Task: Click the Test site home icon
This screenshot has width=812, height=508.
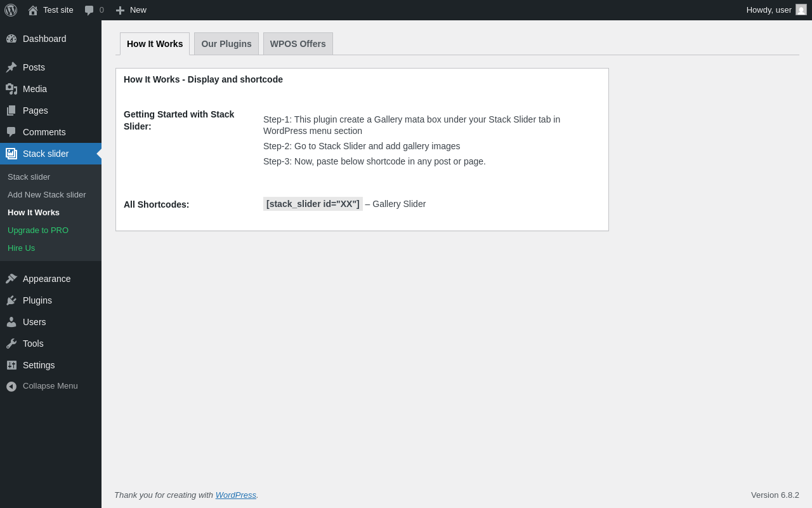Action: pyautogui.click(x=33, y=10)
